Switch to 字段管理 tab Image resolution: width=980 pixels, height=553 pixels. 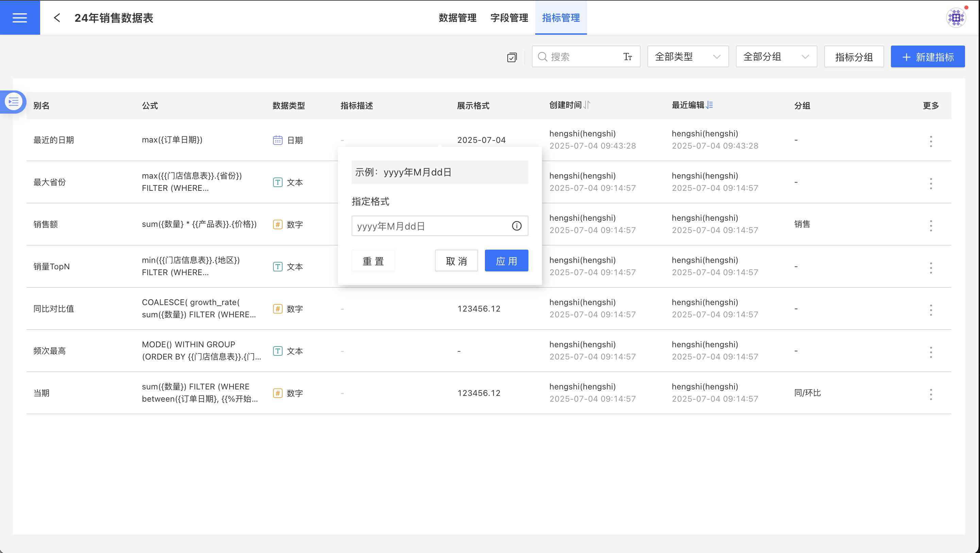point(509,18)
